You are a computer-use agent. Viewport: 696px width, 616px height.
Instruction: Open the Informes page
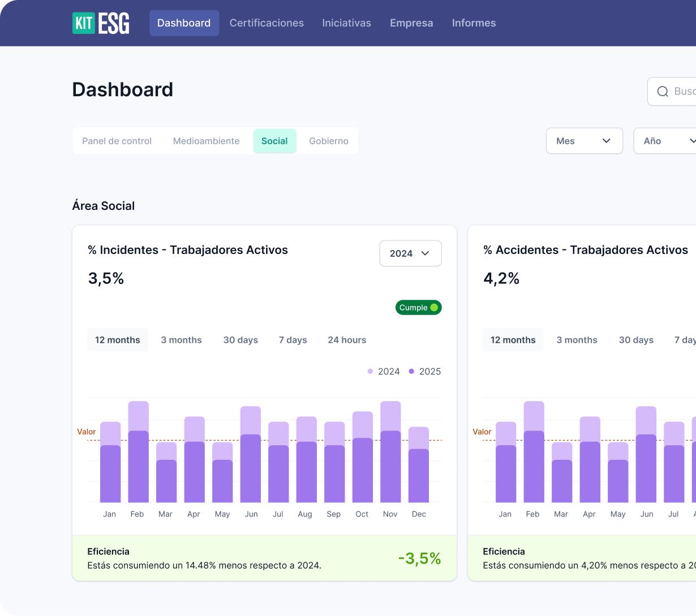pos(474,23)
